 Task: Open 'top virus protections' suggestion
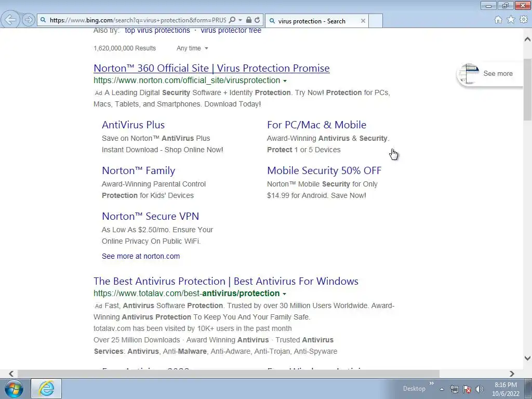click(157, 31)
